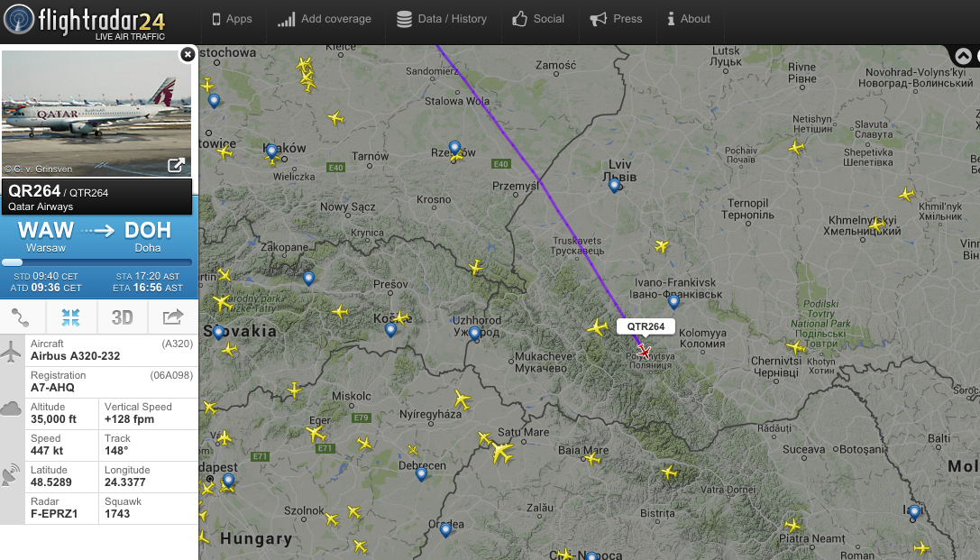Open the Add coverage menu
Image resolution: width=980 pixels, height=560 pixels.
(x=325, y=19)
